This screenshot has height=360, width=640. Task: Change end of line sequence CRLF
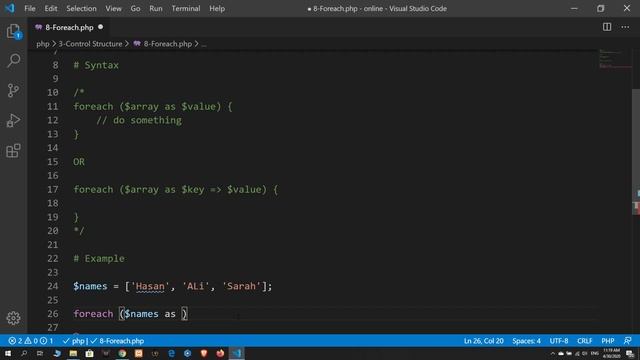click(584, 340)
